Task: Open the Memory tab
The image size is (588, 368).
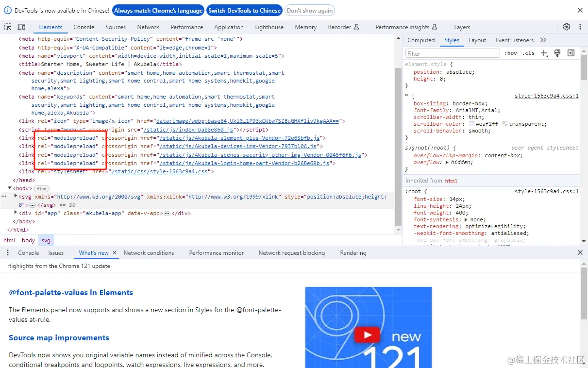Action: [305, 27]
